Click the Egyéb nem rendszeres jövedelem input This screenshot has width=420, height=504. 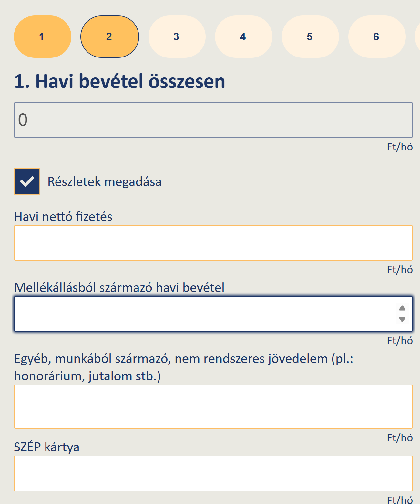coord(213,407)
